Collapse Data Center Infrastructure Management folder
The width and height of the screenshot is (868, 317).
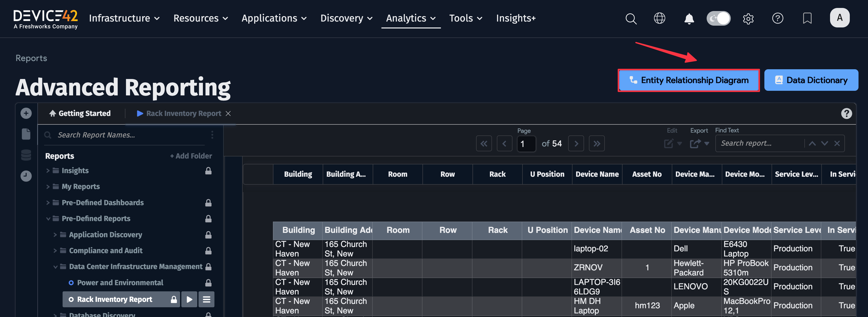pos(55,267)
